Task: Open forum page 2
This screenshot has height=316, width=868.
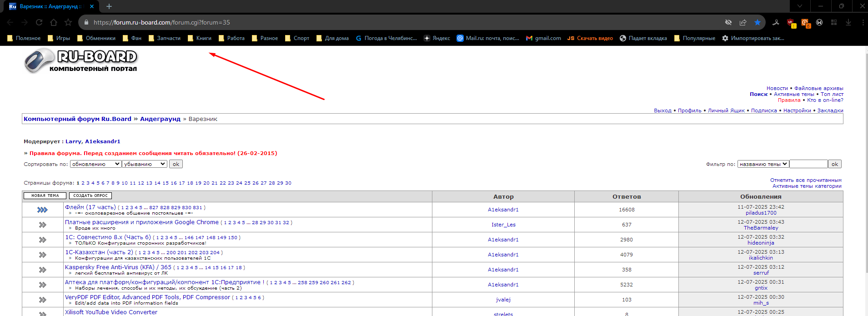Action: click(x=83, y=183)
